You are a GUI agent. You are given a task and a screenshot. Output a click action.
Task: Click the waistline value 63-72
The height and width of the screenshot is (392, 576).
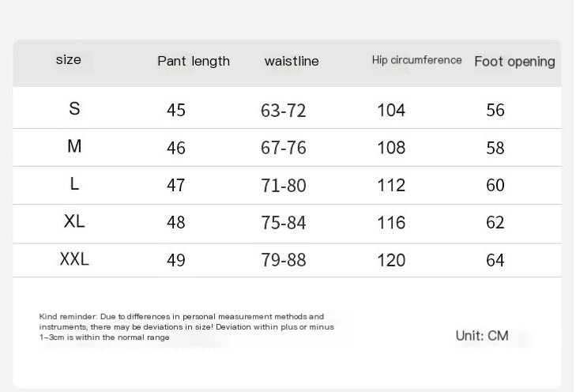point(283,111)
